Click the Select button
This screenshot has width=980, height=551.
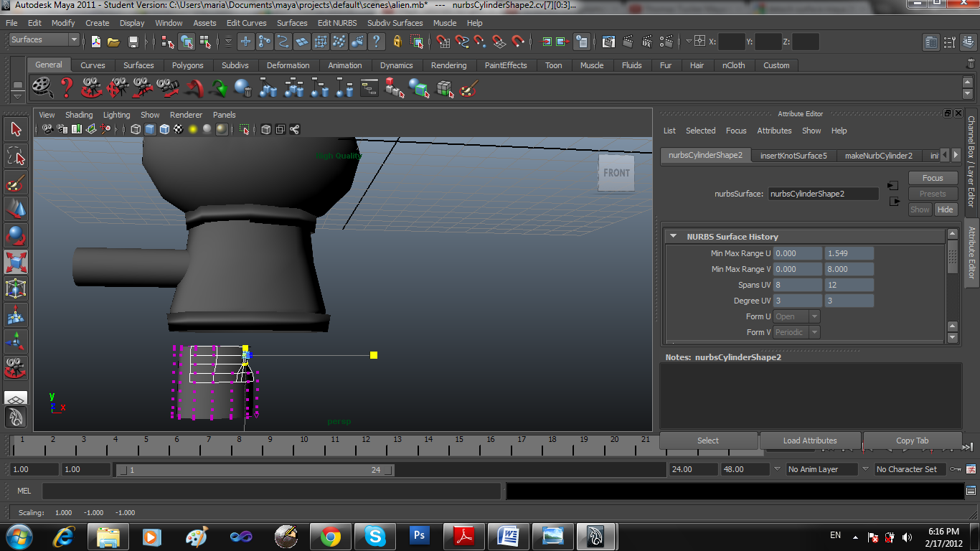708,441
